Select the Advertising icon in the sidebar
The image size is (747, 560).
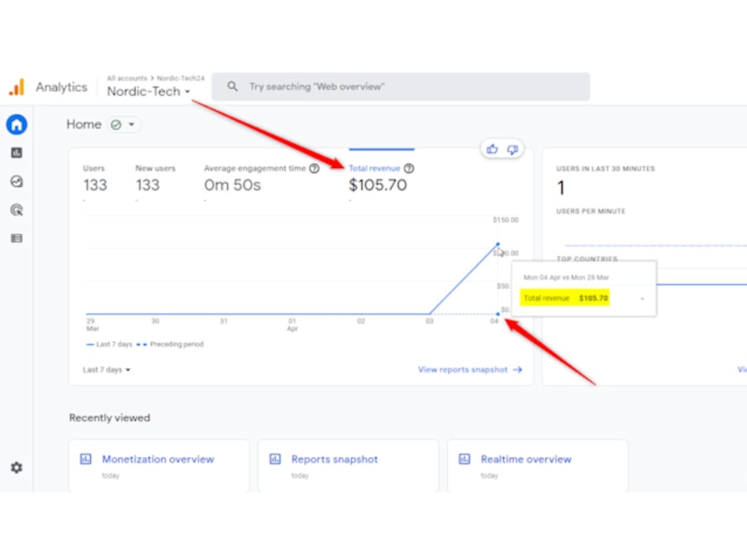click(16, 210)
